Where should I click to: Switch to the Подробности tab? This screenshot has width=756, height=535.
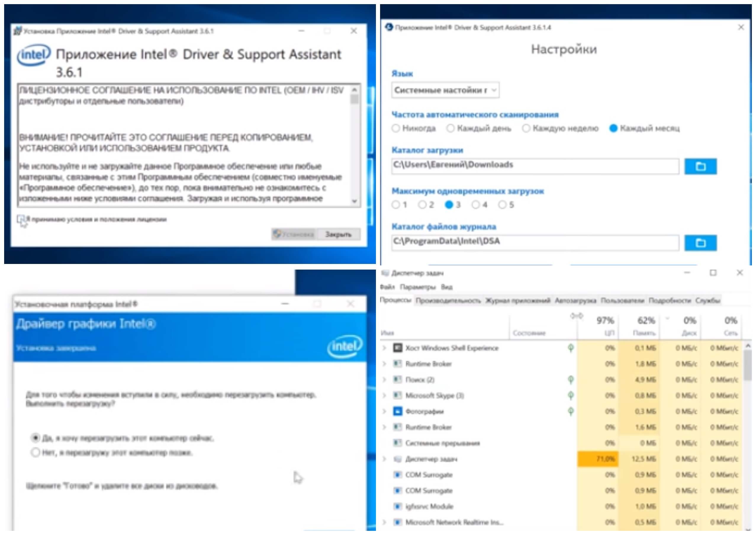pos(670,300)
